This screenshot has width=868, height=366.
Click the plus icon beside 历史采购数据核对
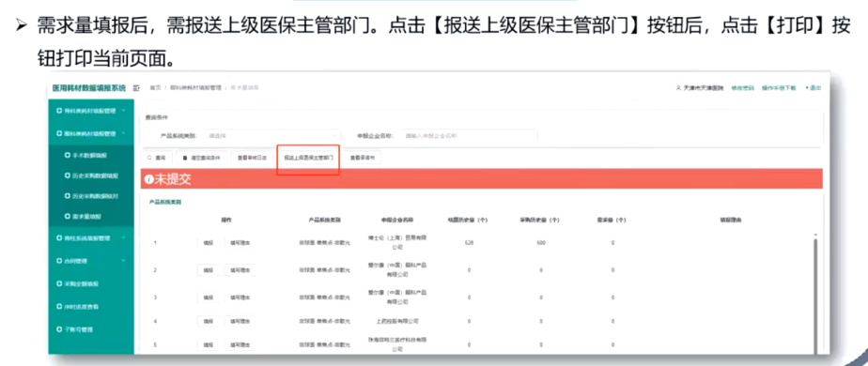click(x=68, y=196)
